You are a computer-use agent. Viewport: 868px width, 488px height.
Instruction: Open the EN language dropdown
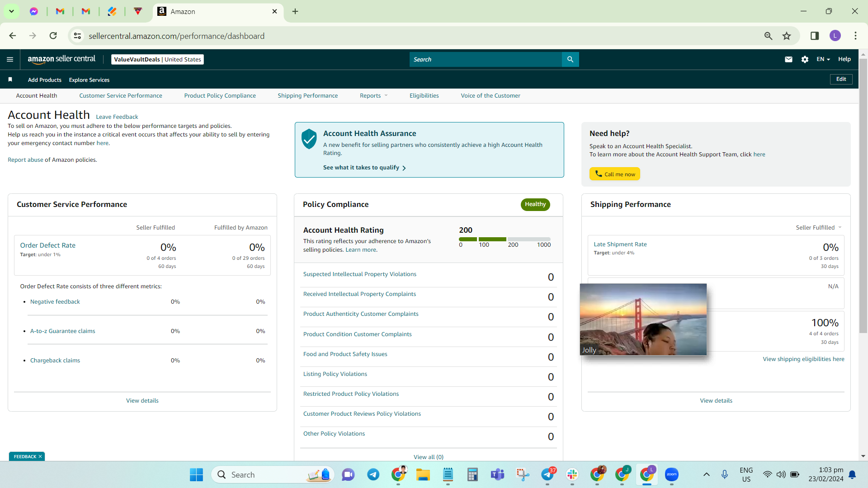pos(823,59)
